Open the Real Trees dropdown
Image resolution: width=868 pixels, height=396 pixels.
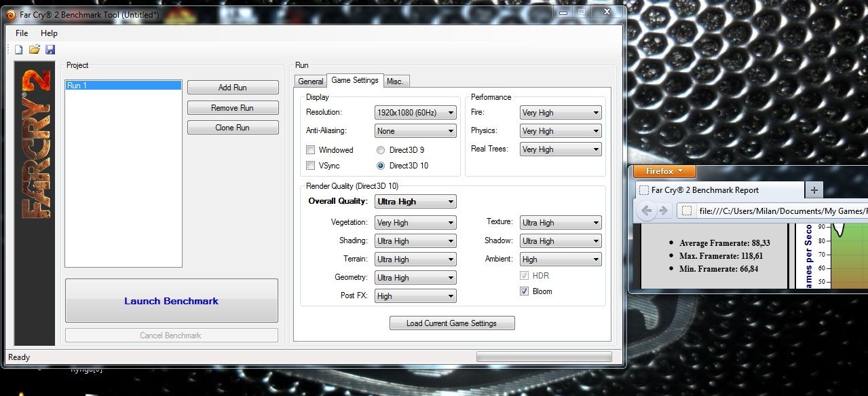[x=561, y=149]
